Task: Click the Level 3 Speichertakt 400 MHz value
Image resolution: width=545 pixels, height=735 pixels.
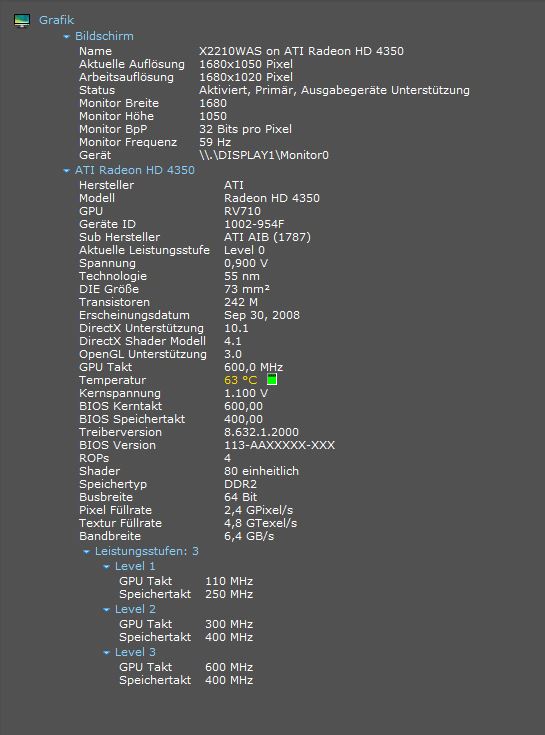Action: point(229,681)
